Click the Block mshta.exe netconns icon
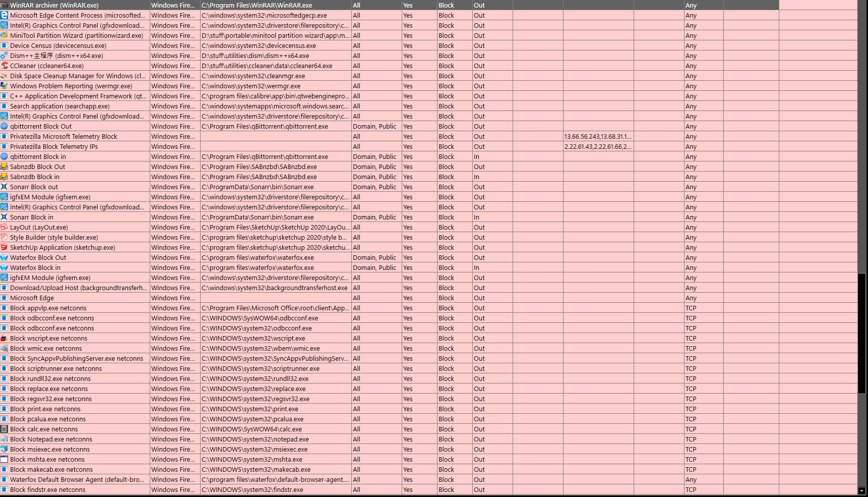This screenshot has width=868, height=497. point(4,459)
